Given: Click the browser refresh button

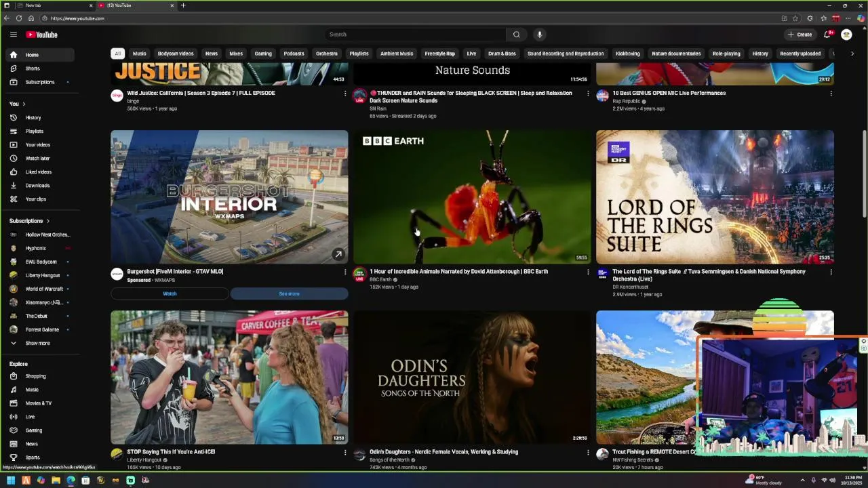Looking at the screenshot, I should 18,18.
